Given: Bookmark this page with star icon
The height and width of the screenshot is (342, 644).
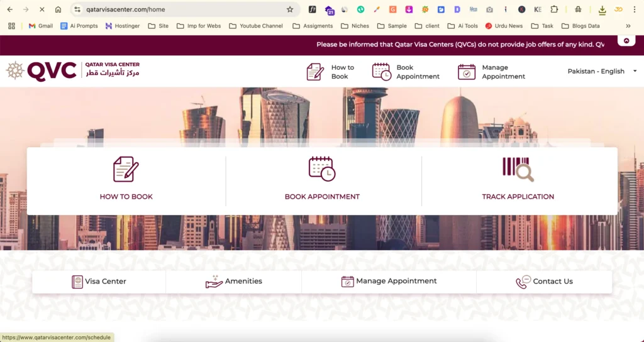Looking at the screenshot, I should coord(290,9).
